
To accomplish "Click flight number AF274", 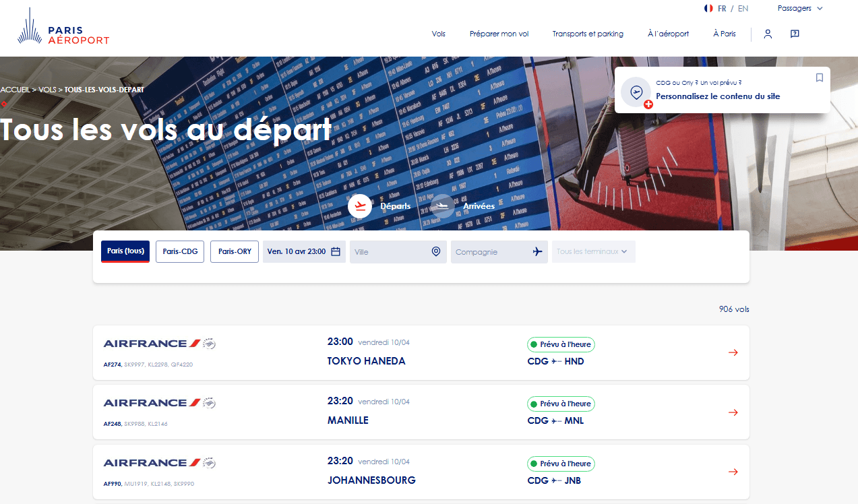I will [x=113, y=365].
